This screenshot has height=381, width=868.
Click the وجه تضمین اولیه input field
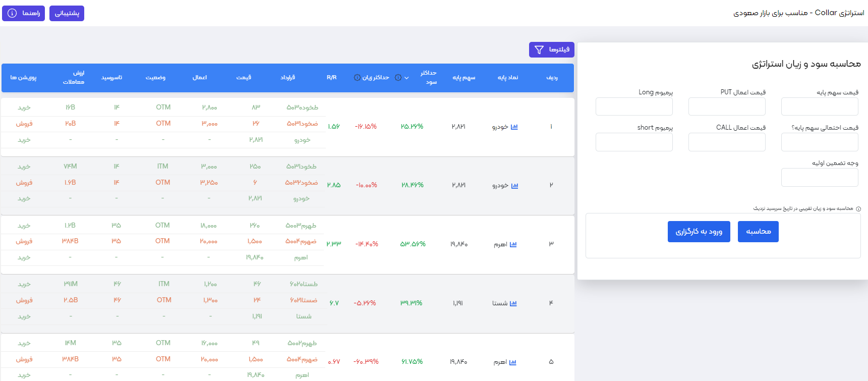click(820, 177)
